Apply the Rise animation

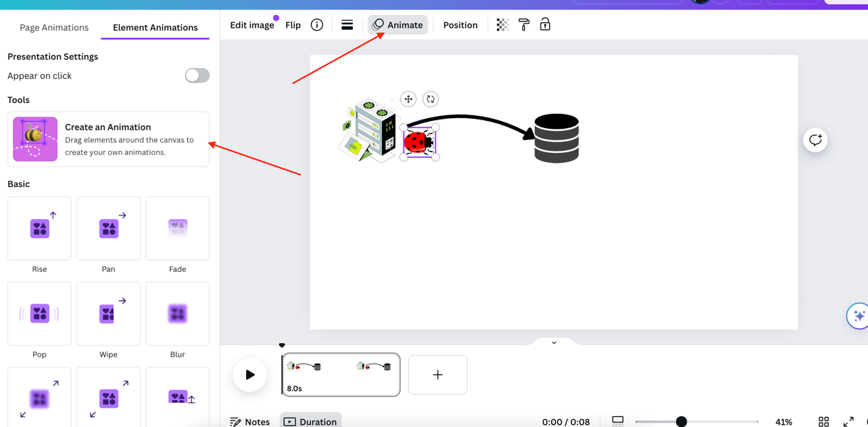(39, 228)
